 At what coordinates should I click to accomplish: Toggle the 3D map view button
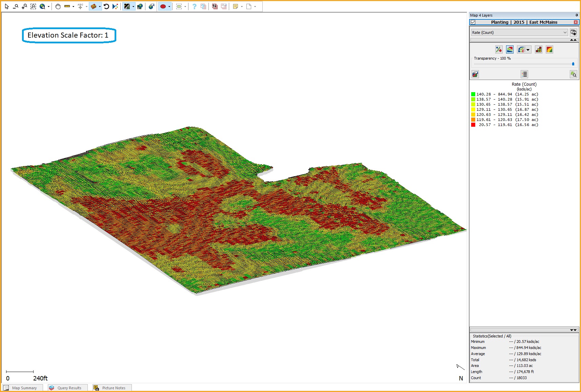click(94, 6)
